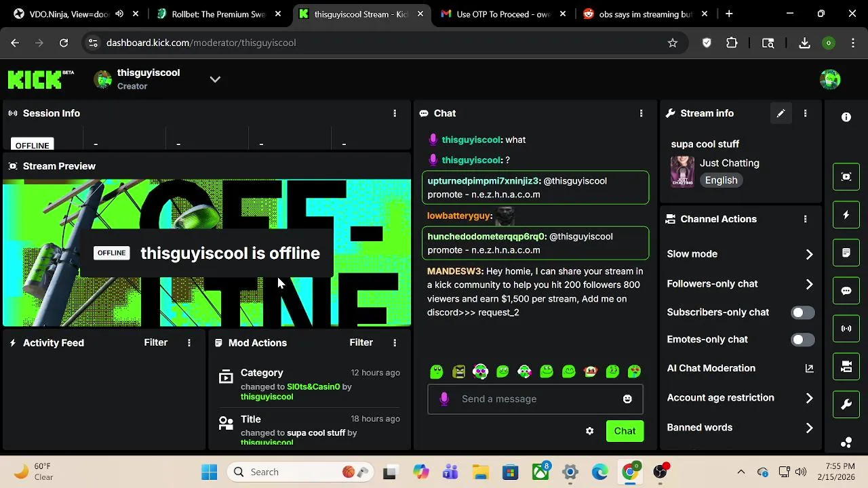Click supa cool stuff stream title
Image resolution: width=868 pixels, height=488 pixels.
705,144
